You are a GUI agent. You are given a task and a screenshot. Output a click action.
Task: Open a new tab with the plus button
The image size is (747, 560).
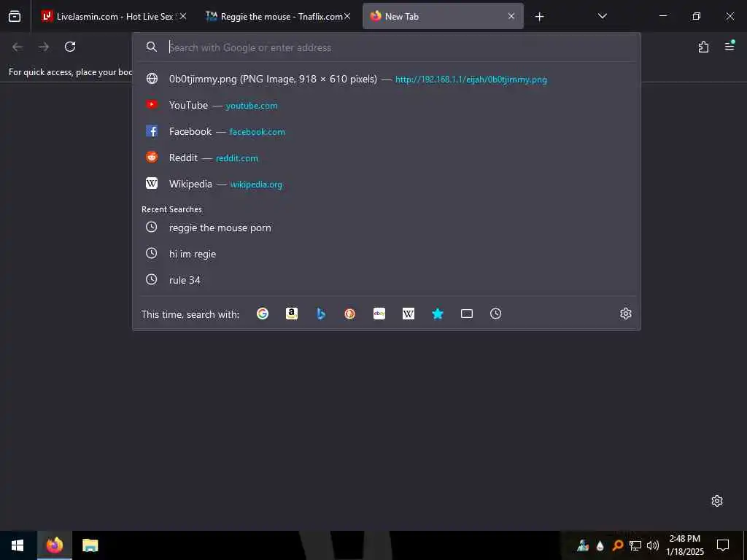[x=539, y=17]
